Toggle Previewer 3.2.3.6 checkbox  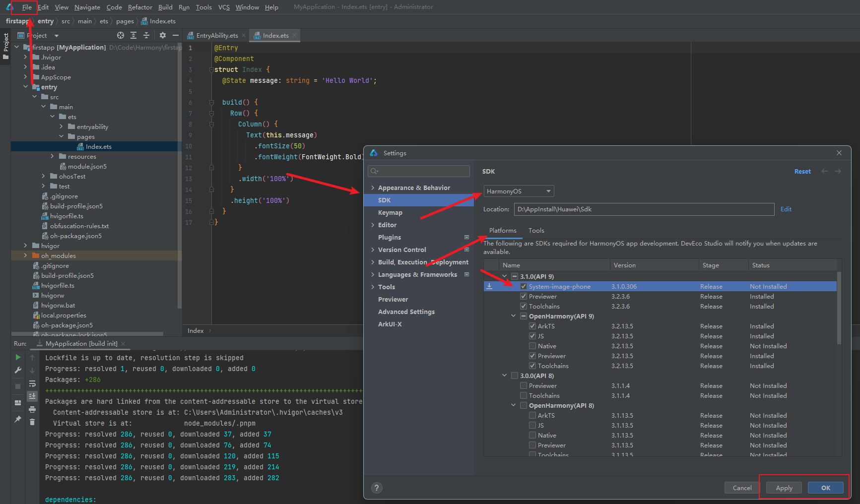coord(523,296)
